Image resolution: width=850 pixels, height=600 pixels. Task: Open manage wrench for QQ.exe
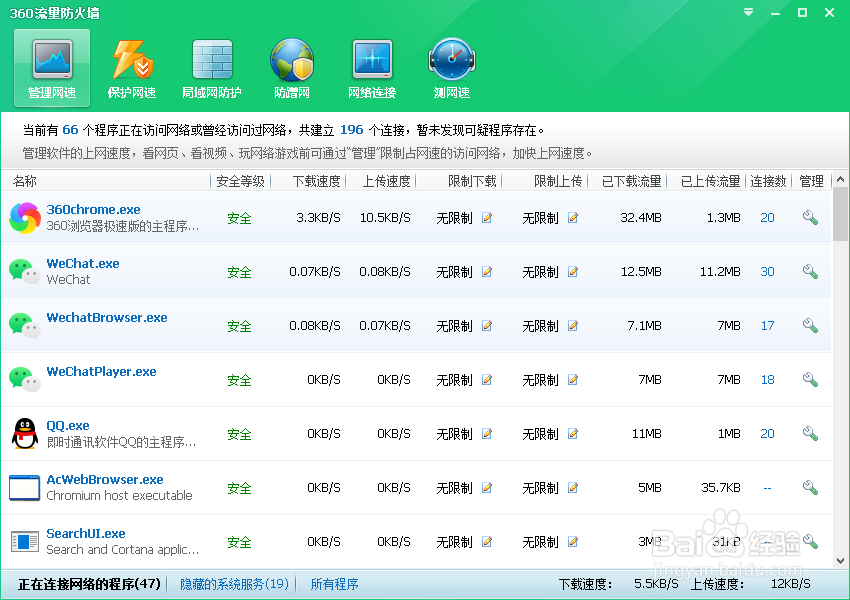[810, 433]
